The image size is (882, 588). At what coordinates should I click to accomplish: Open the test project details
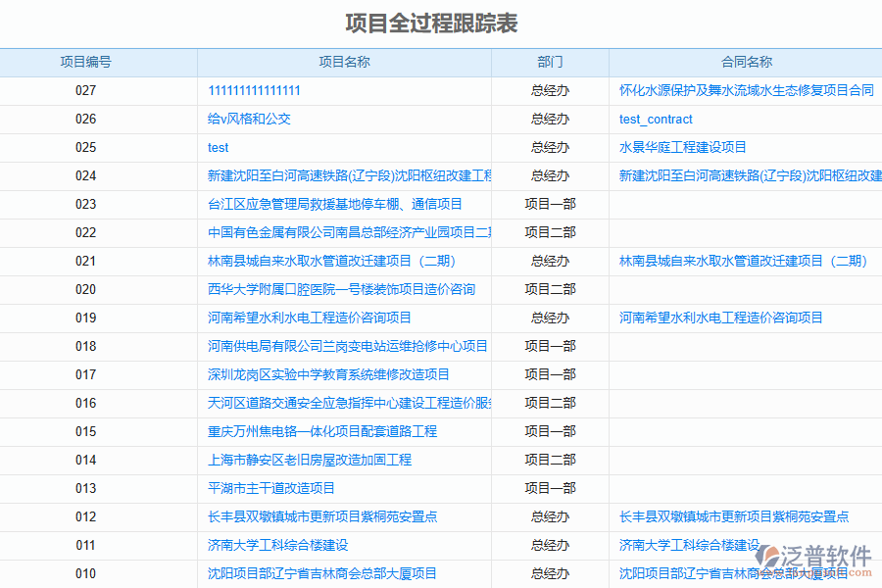(217, 147)
